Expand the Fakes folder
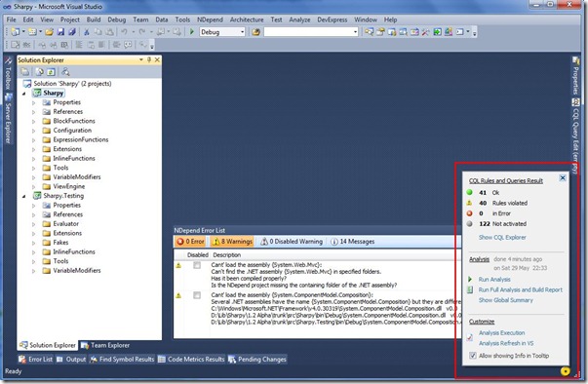588x384 pixels. 34,243
